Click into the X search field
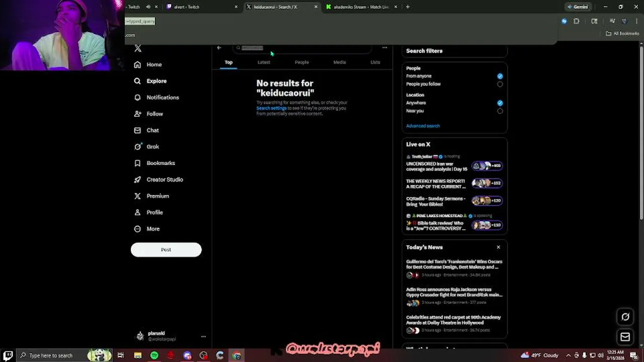Viewport: 644px width, 362px height. (x=302, y=48)
